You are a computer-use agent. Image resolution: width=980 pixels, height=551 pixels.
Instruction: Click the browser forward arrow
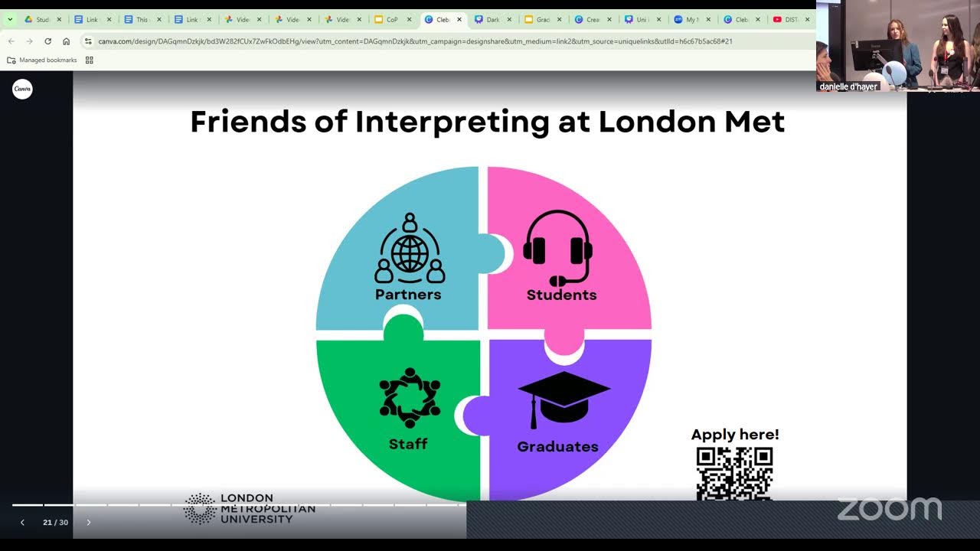[x=29, y=41]
